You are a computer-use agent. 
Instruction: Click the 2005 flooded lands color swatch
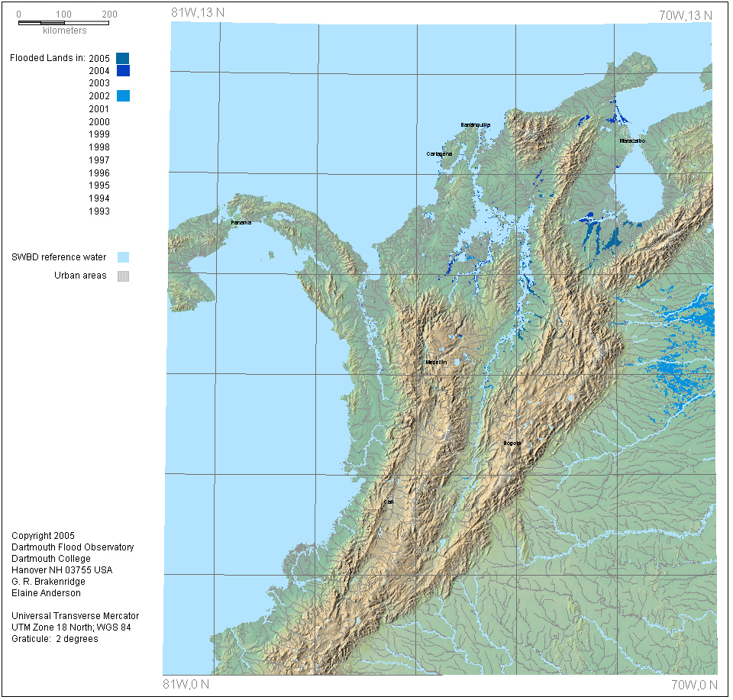[123, 58]
